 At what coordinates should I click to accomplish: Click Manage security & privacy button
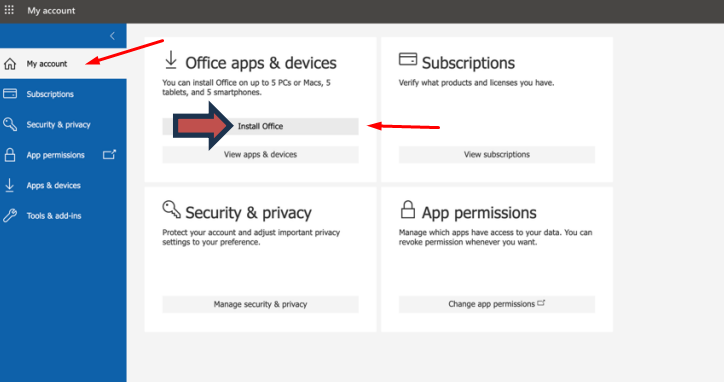point(260,304)
